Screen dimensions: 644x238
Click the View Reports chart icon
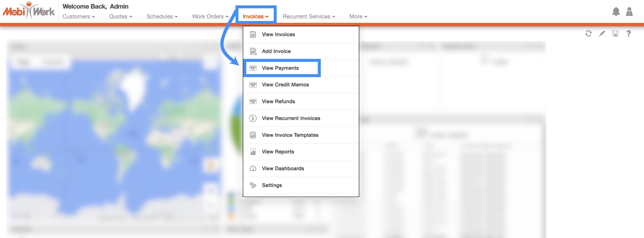pyautogui.click(x=253, y=152)
